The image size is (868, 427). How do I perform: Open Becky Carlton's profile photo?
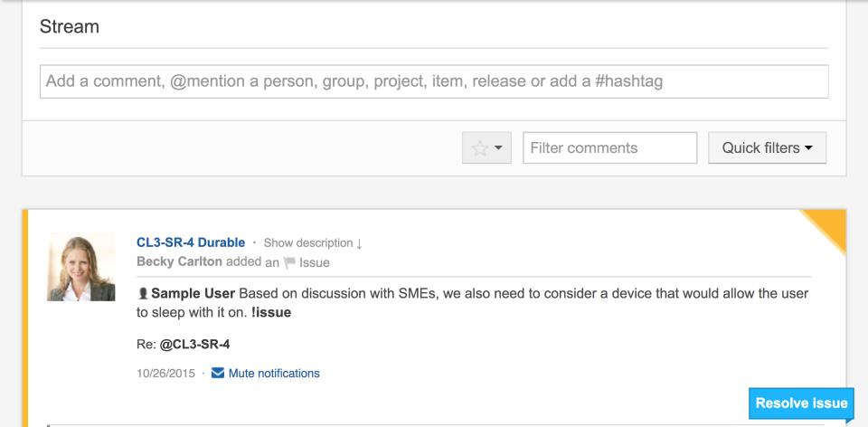(81, 267)
